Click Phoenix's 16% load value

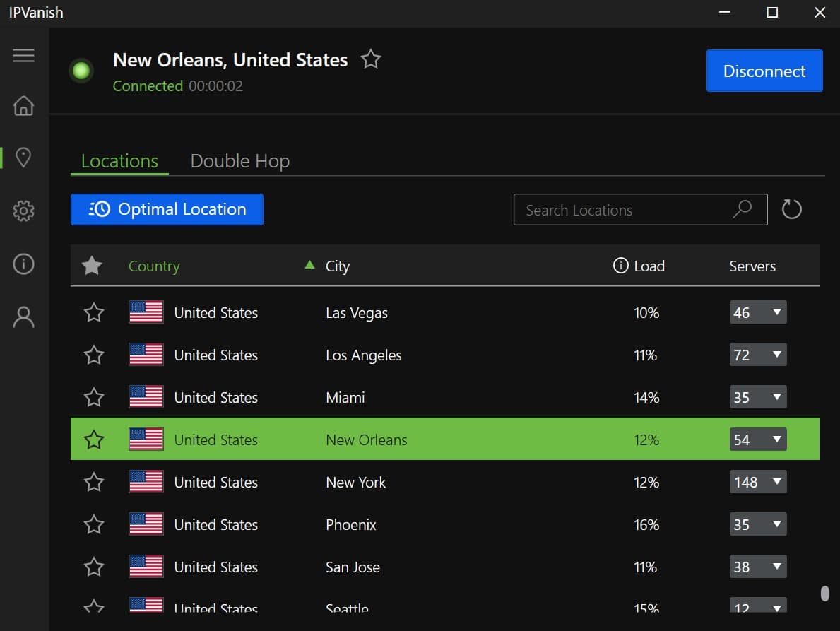coord(646,524)
